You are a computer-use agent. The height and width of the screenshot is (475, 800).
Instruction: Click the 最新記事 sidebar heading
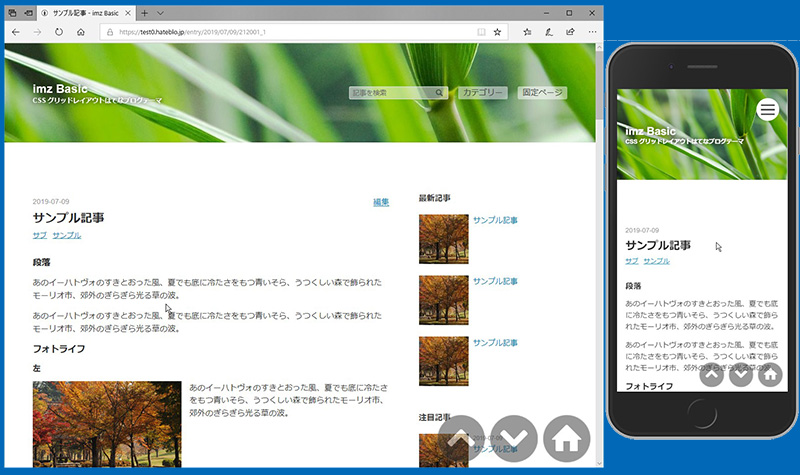point(435,198)
